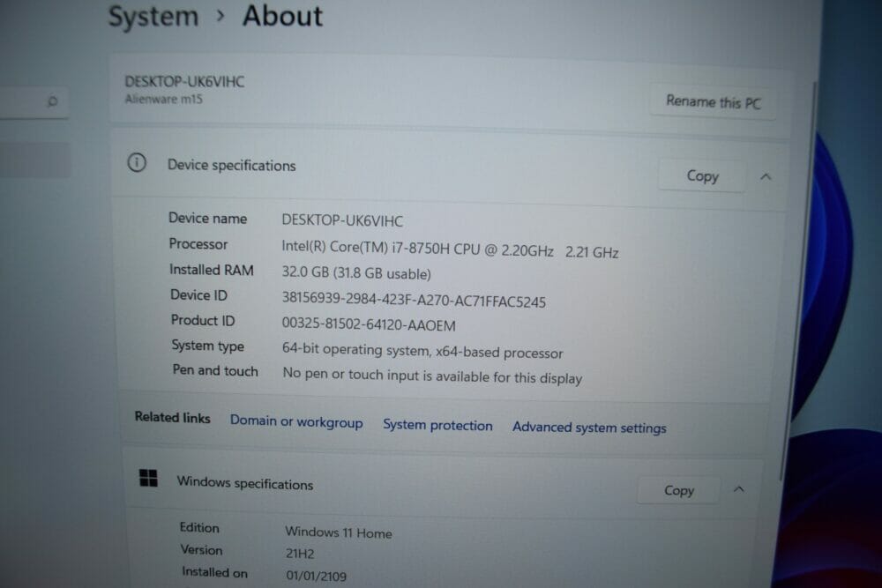Click the Version label
Image resolution: width=882 pixels, height=588 pixels.
pos(201,550)
